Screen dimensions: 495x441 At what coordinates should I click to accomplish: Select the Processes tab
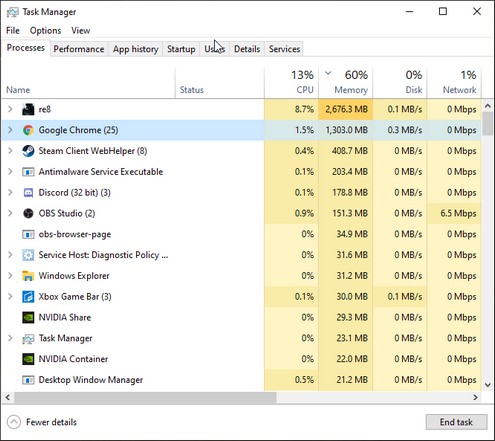tap(26, 48)
